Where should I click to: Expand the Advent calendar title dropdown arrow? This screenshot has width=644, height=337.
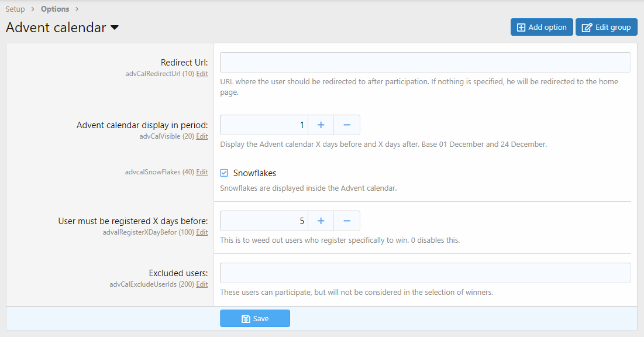tap(115, 27)
